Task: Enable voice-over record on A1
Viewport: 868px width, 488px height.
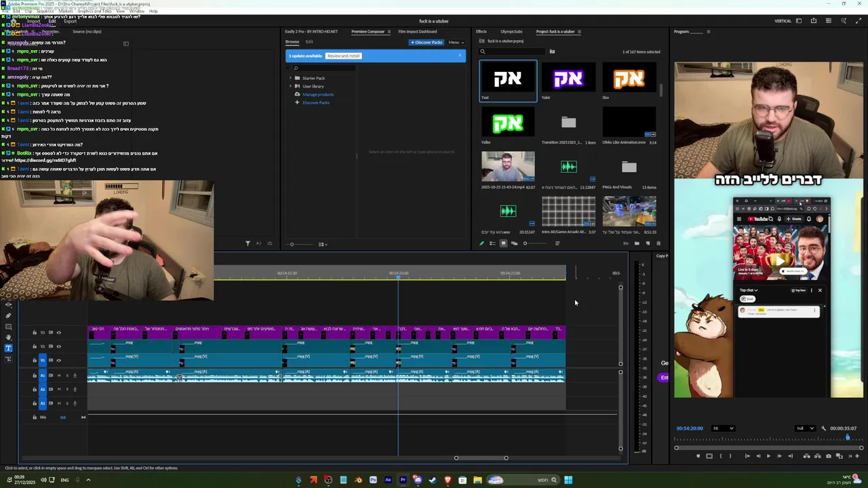Action: [x=75, y=375]
